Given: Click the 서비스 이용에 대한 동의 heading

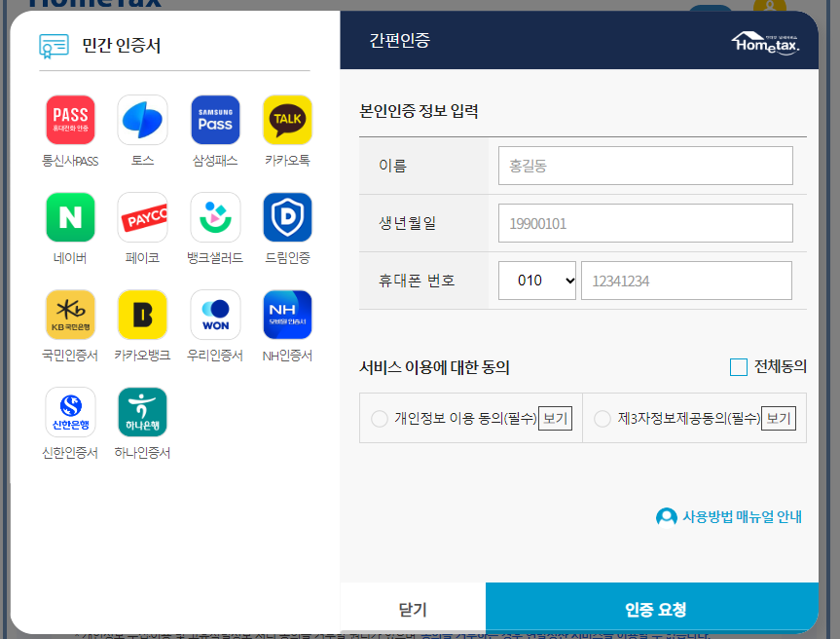Looking at the screenshot, I should pyautogui.click(x=434, y=368).
